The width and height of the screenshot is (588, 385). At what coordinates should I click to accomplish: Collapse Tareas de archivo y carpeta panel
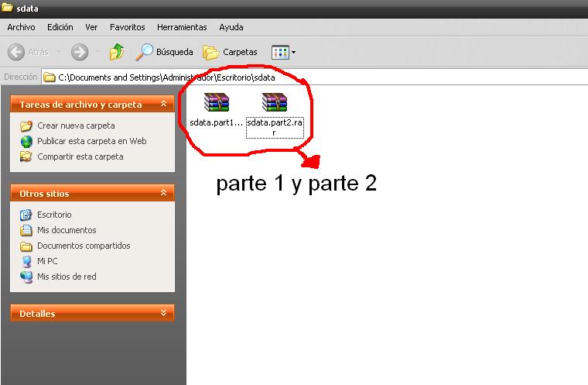[163, 104]
